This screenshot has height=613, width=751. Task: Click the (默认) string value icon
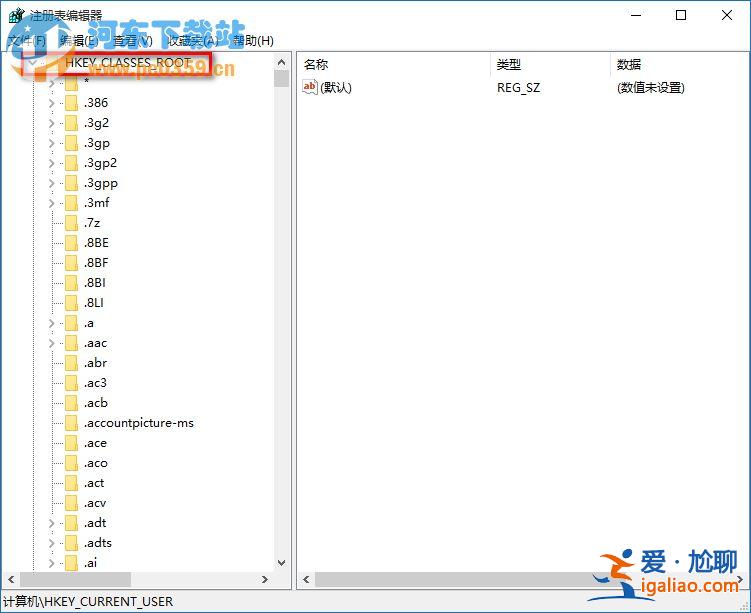(x=310, y=87)
